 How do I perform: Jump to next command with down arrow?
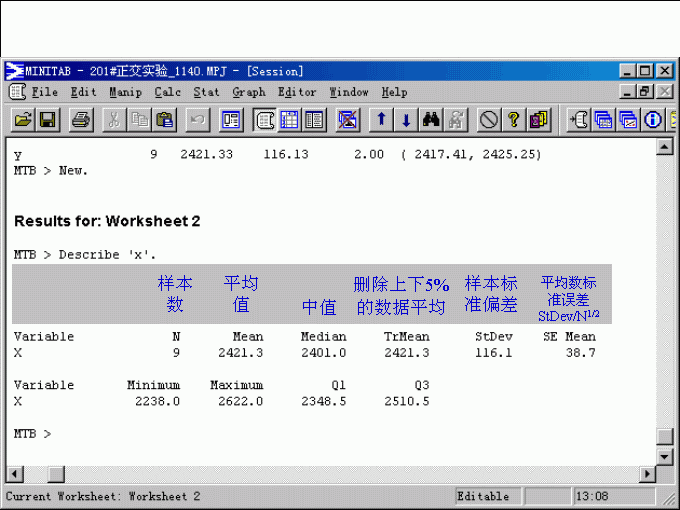406,120
